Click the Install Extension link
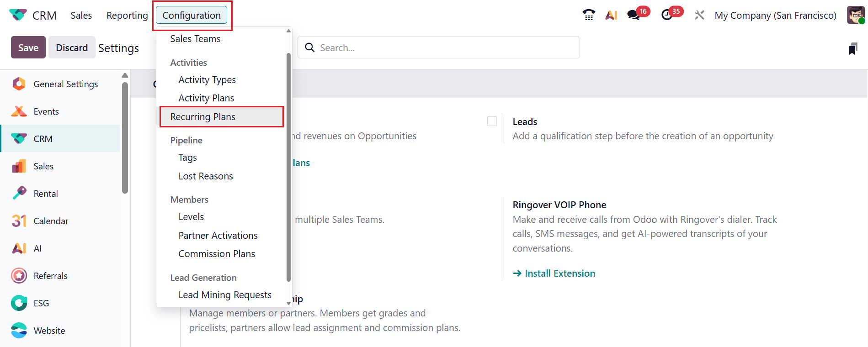Viewport: 868px width, 347px height. point(554,273)
